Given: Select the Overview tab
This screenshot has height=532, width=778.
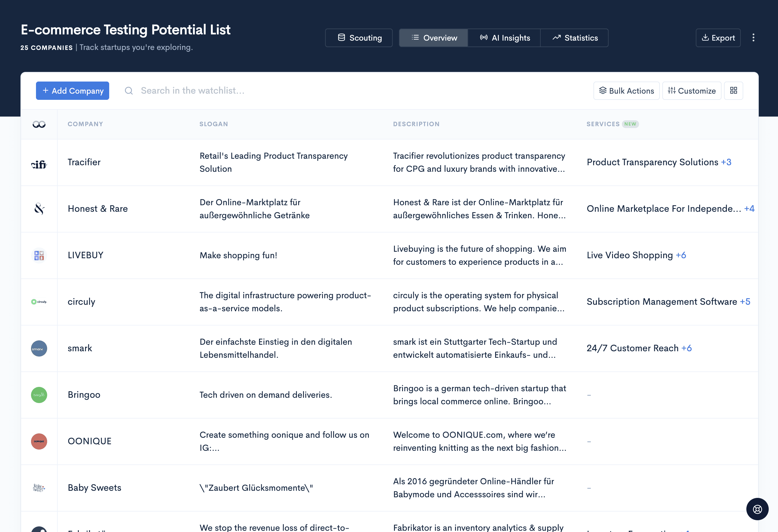Looking at the screenshot, I should coord(434,38).
